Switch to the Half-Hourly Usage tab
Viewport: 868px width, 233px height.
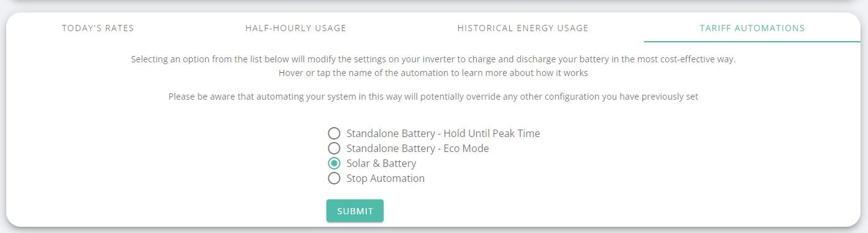click(296, 28)
